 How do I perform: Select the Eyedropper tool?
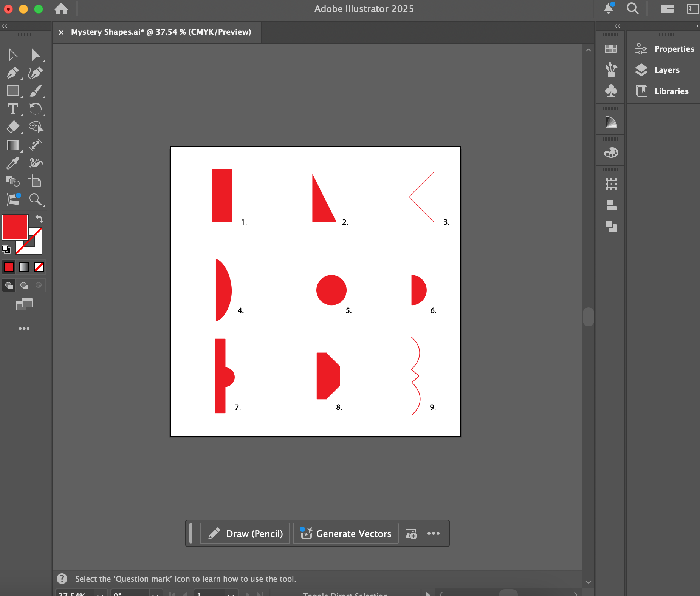click(12, 163)
